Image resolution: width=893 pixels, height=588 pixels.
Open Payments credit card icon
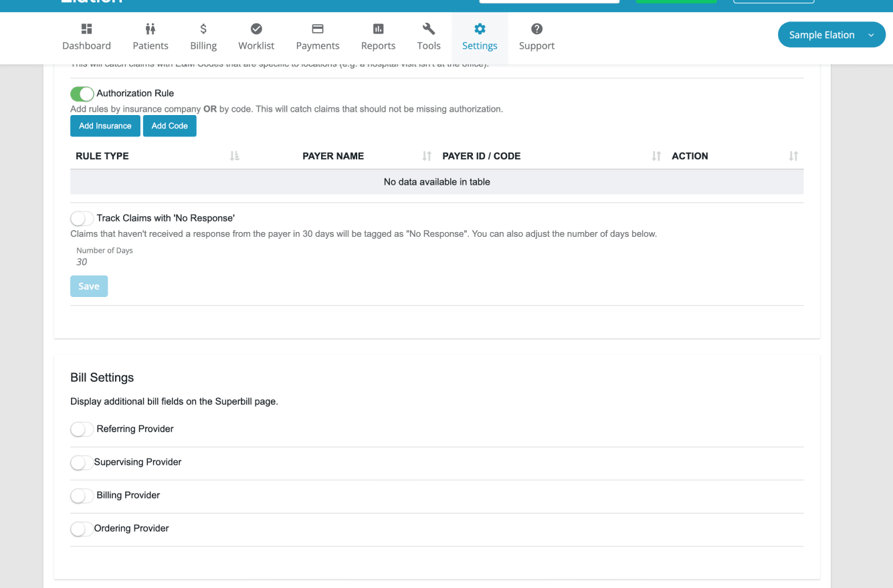pos(318,29)
